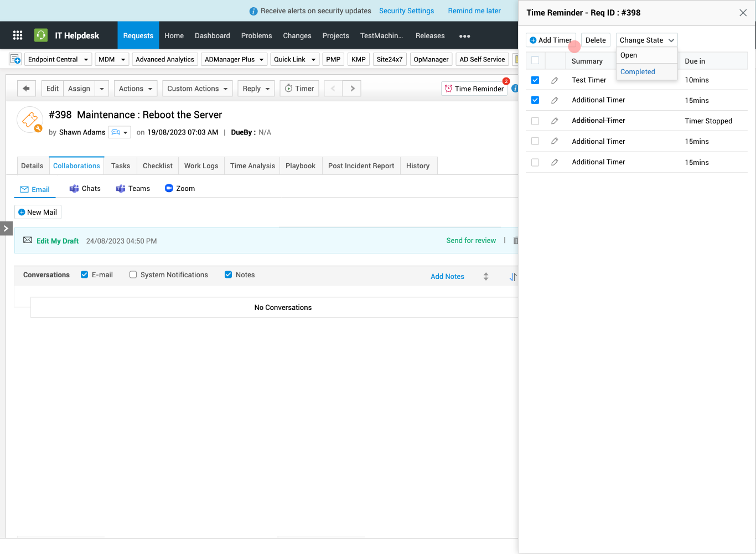Expand the collapsed left side panel arrow
Screen dimensions: 756x554
tap(6, 228)
